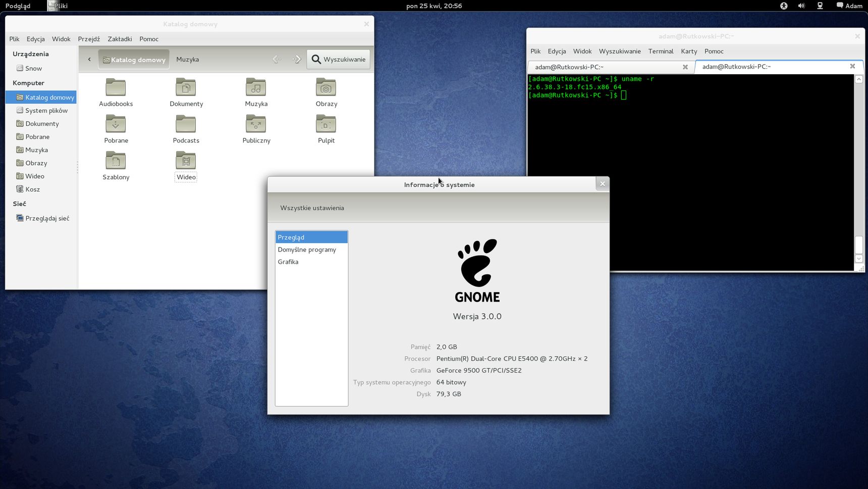The height and width of the screenshot is (489, 868).
Task: Click Pliki application menu in top bar
Action: click(58, 6)
